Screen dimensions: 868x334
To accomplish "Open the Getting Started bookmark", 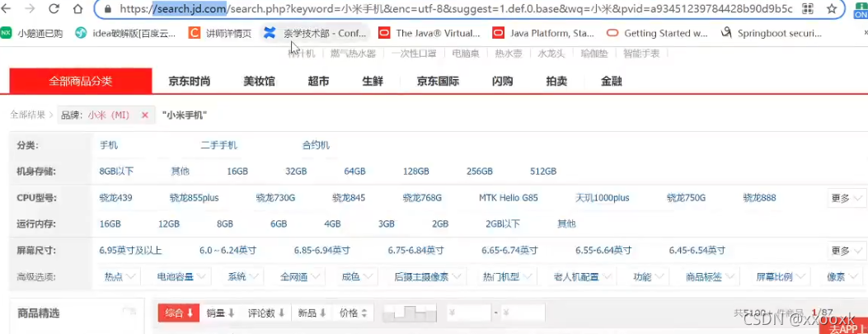I will [x=657, y=33].
